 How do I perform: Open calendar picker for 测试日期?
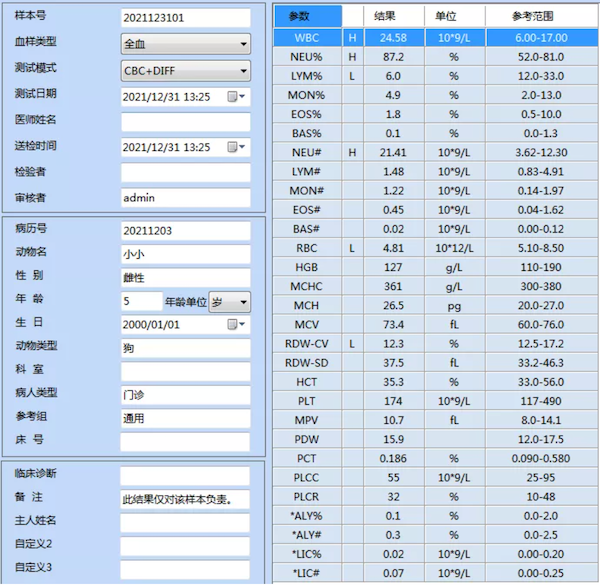(x=236, y=96)
